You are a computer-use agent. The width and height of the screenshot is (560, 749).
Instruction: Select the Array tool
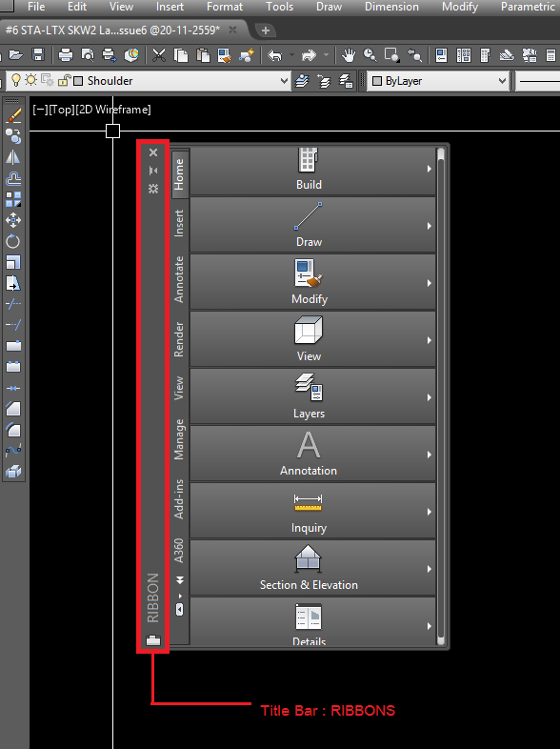coord(13,200)
